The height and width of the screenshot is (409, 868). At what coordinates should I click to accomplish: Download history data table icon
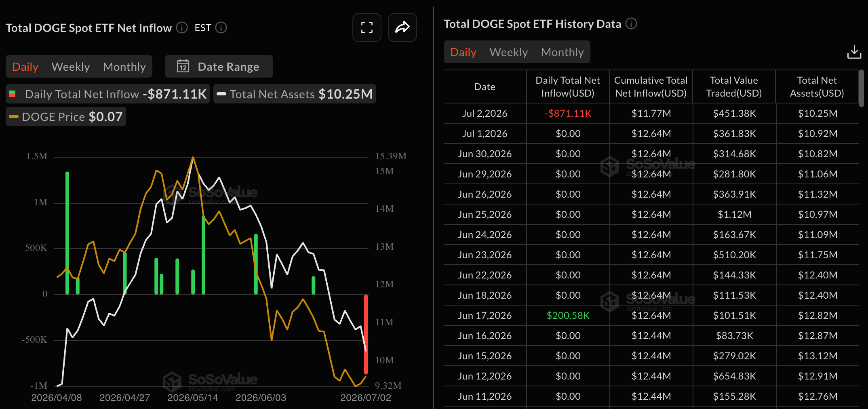click(854, 52)
